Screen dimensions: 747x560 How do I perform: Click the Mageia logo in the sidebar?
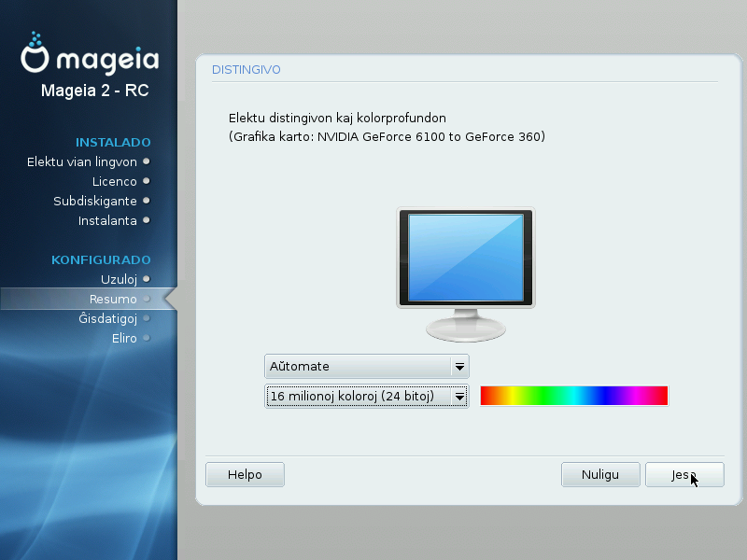(90, 54)
